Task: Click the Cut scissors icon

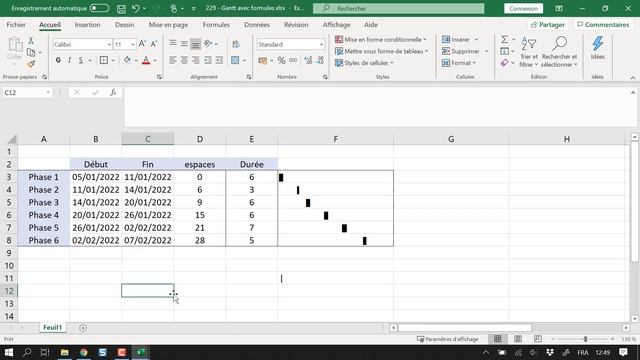Action: click(x=31, y=40)
